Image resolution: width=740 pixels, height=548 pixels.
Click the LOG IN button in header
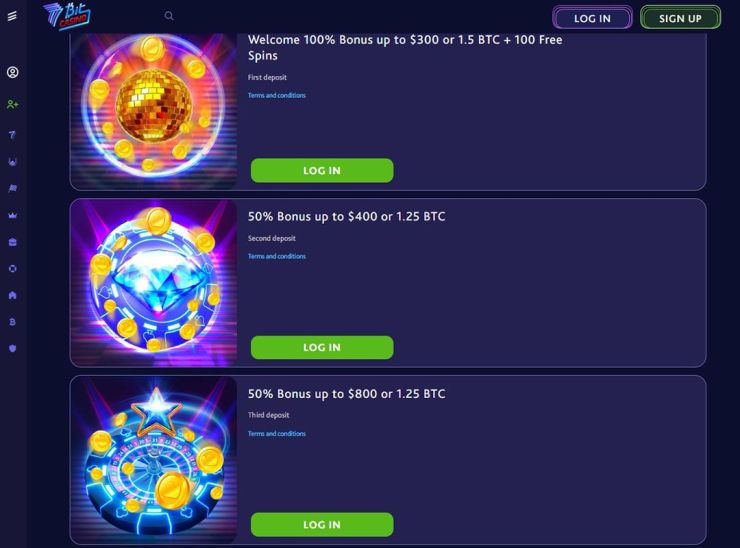click(x=592, y=18)
